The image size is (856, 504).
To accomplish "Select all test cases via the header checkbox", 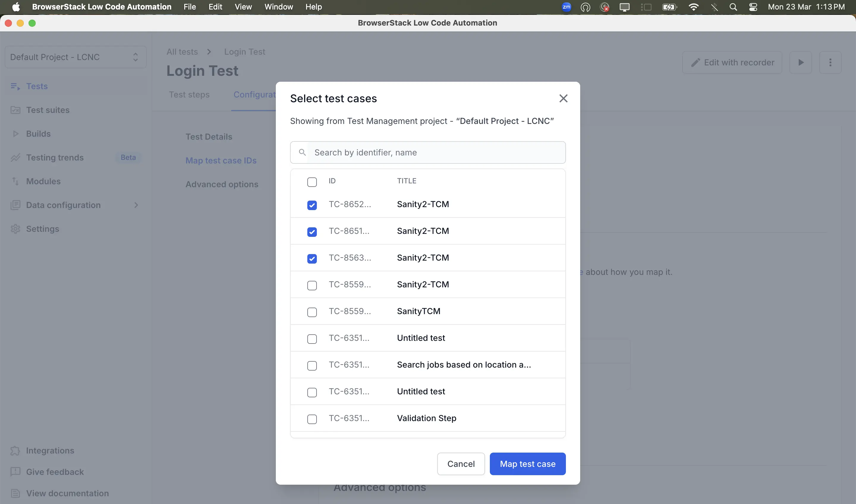I will [312, 182].
